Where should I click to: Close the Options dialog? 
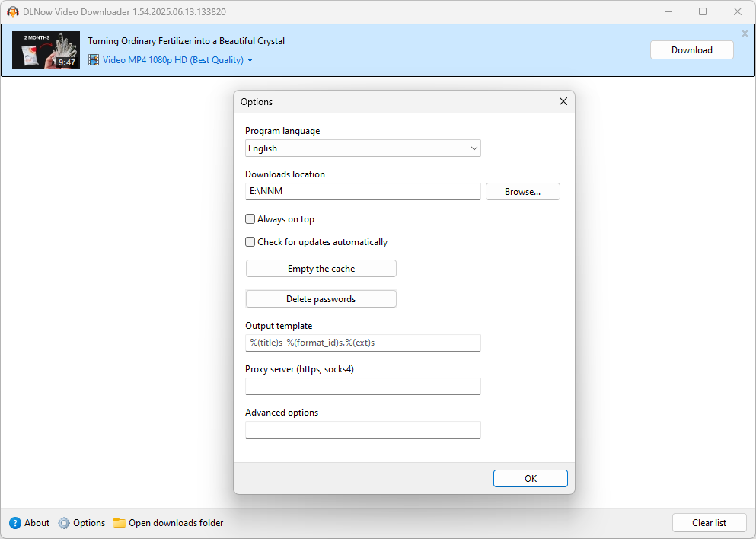pyautogui.click(x=563, y=101)
